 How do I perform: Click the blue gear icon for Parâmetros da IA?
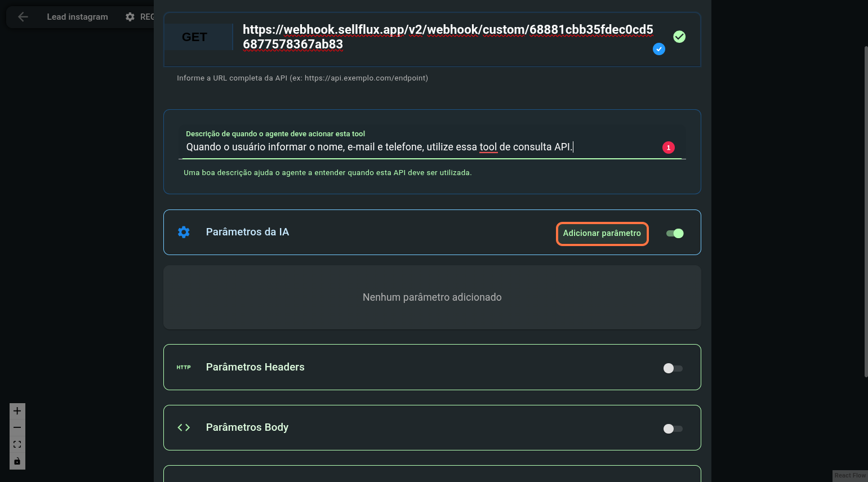click(184, 232)
